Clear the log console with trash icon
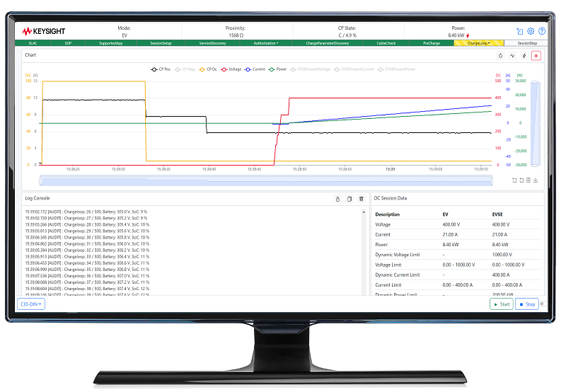Screen dimensions: 566x392 click(362, 199)
